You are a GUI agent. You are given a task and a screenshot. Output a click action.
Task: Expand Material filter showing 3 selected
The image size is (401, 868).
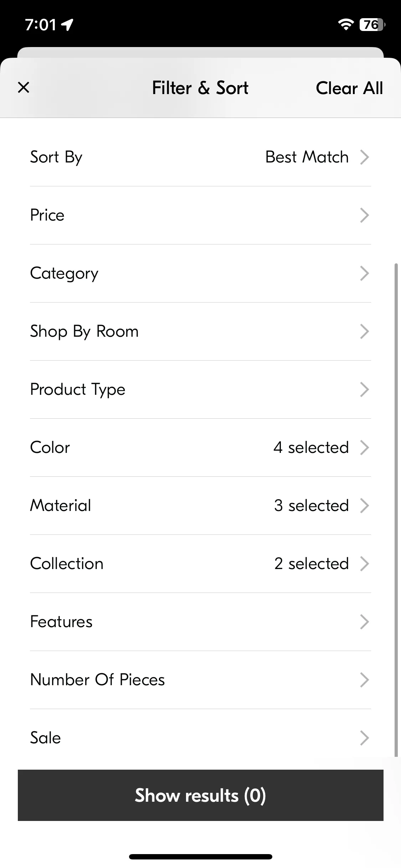pos(200,506)
